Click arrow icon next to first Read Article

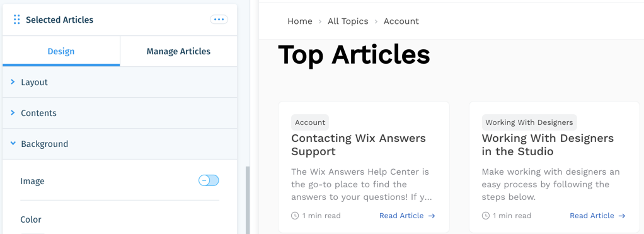coord(431,216)
